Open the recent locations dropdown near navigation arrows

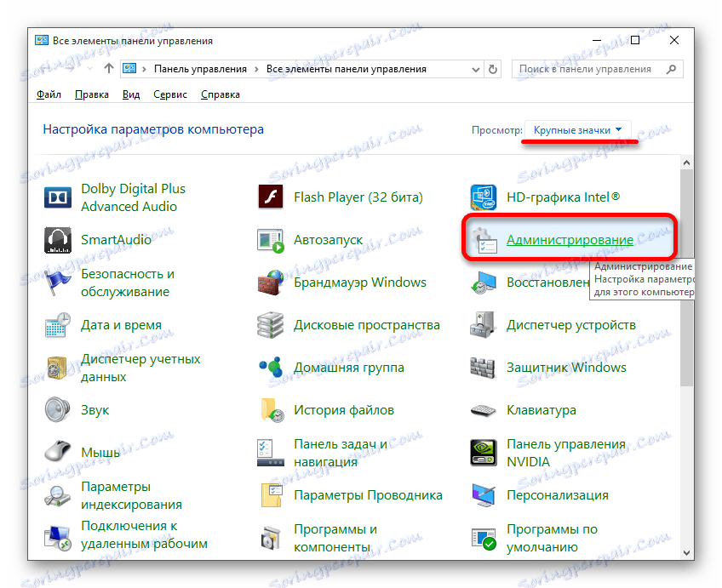click(x=89, y=69)
